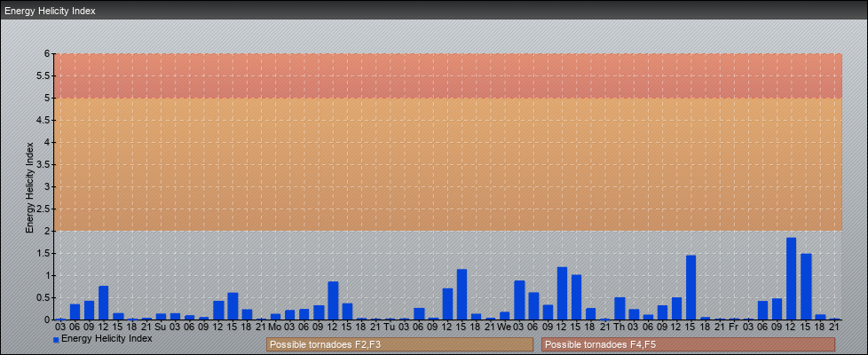Select the 'Possible tornadoes F4,F5' legend box
The width and height of the screenshot is (868, 355).
(x=688, y=344)
